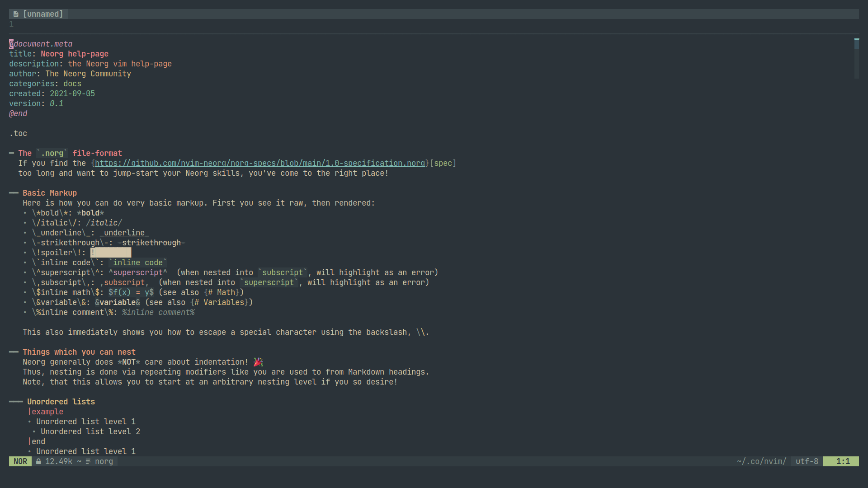Image resolution: width=868 pixels, height=488 pixels.
Task: Click the rendered strikethrough example text
Action: [151, 243]
